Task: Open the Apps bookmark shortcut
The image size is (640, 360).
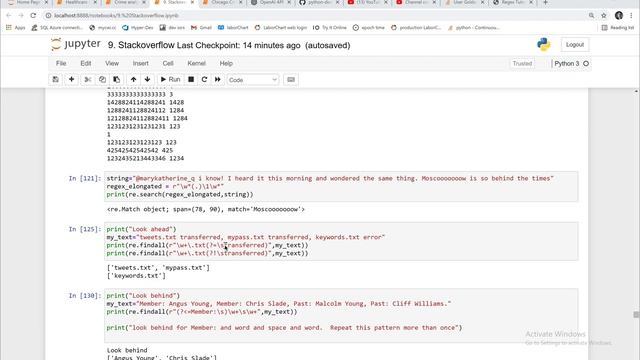Action: click(16, 28)
